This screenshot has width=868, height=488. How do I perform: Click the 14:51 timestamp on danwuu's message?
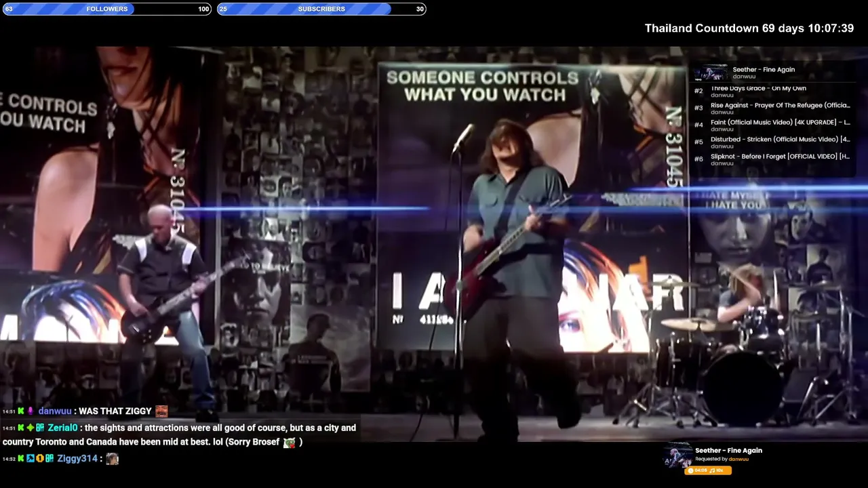[9, 411]
